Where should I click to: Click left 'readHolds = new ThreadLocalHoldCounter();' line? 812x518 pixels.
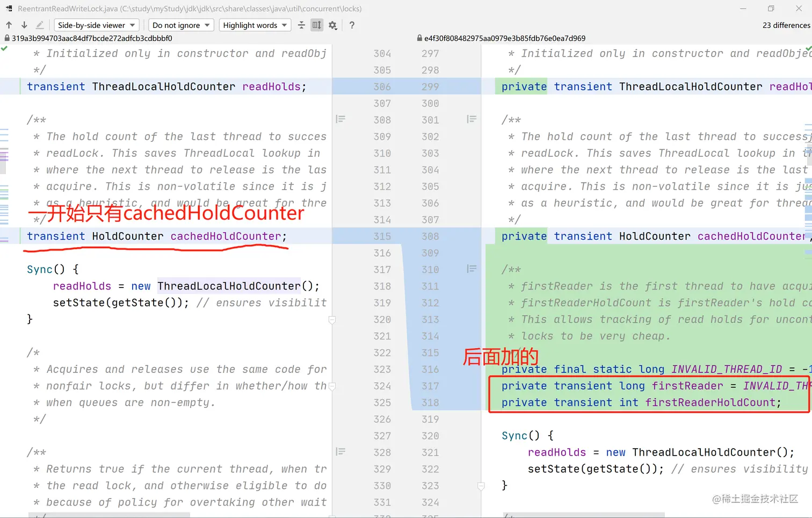pos(186,286)
